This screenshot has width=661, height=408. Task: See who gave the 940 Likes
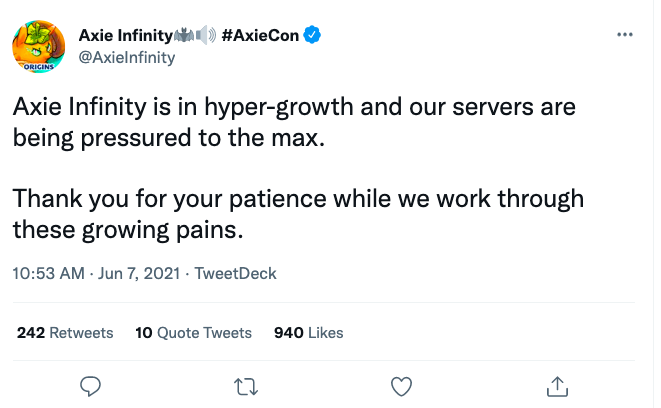click(308, 332)
